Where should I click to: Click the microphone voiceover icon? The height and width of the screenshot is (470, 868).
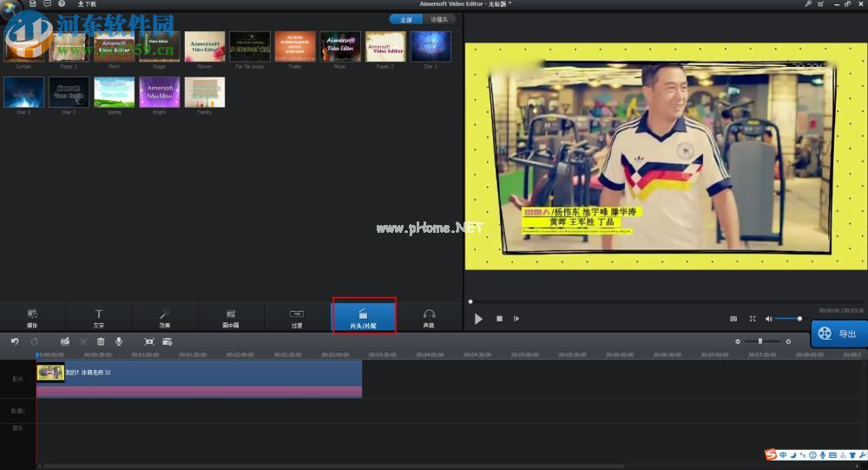coord(118,341)
